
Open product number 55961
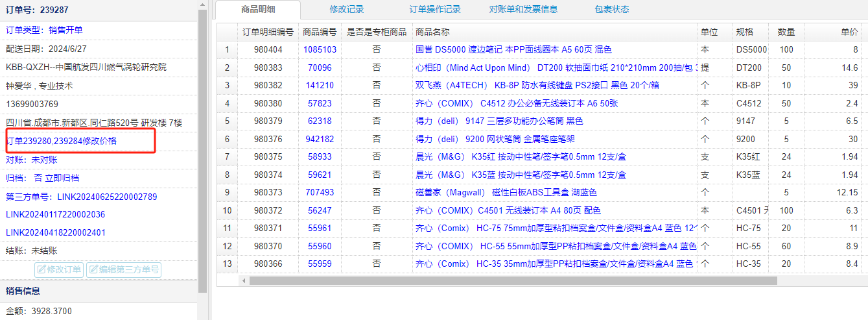(x=320, y=228)
